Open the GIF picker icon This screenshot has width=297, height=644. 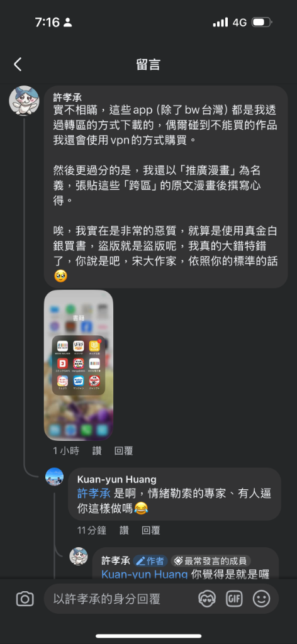234,599
